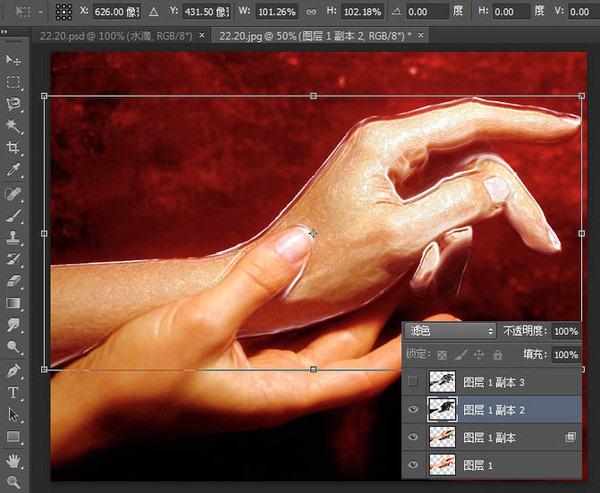Select the Rectangular Marquee tool

click(x=13, y=82)
